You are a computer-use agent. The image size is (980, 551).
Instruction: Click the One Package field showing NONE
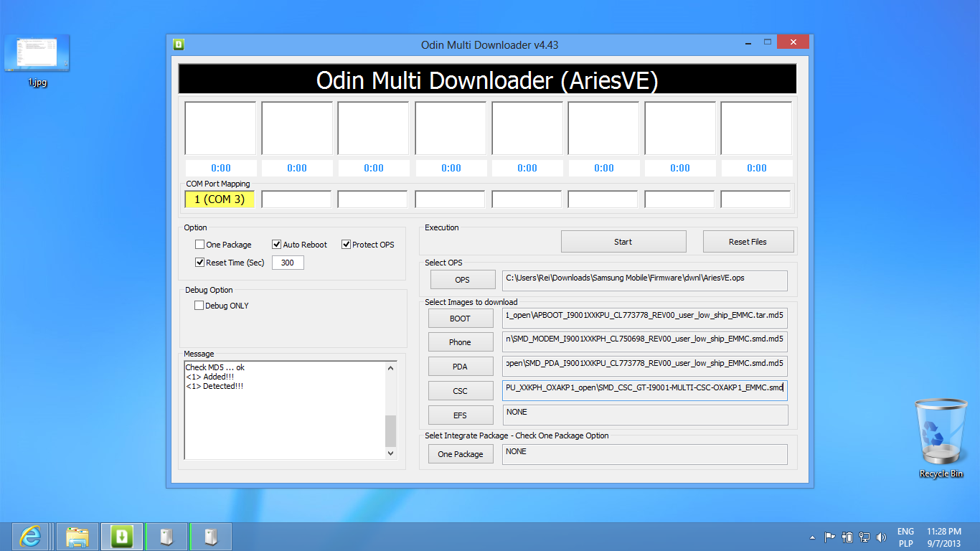[645, 454]
